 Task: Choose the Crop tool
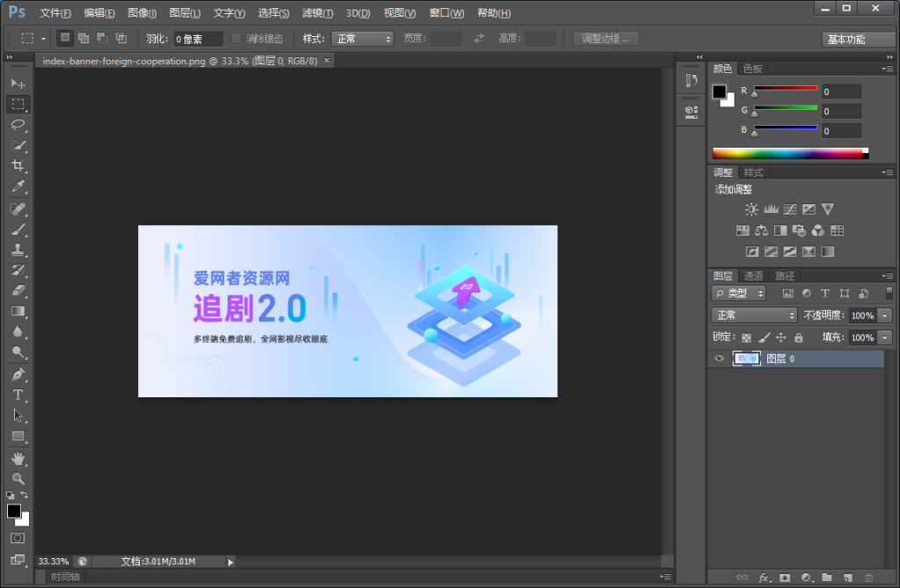pos(18,165)
